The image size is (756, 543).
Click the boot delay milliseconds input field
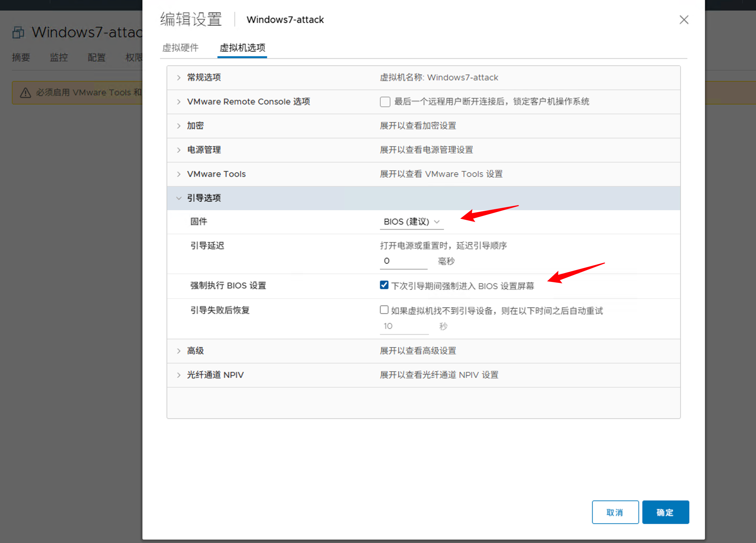[x=403, y=261]
